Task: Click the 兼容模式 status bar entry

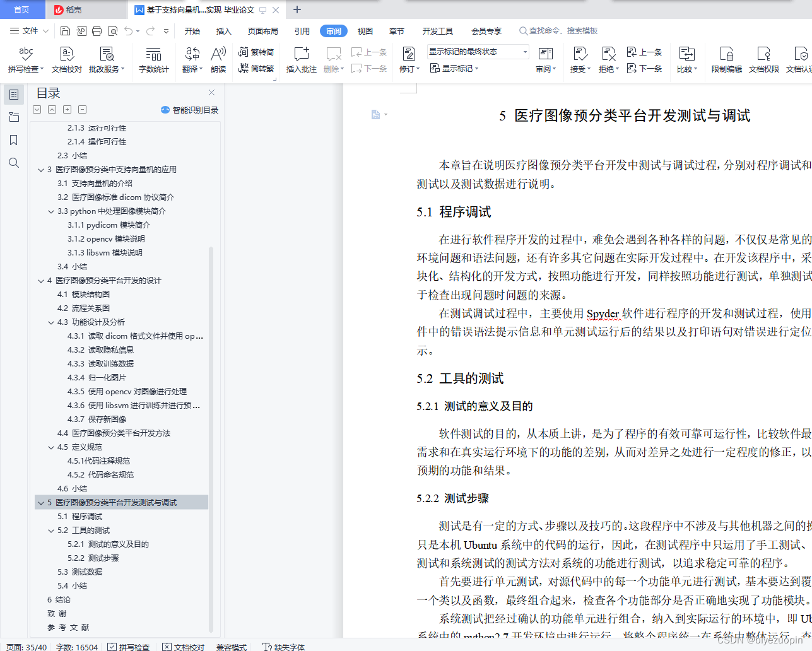Action: [x=232, y=647]
